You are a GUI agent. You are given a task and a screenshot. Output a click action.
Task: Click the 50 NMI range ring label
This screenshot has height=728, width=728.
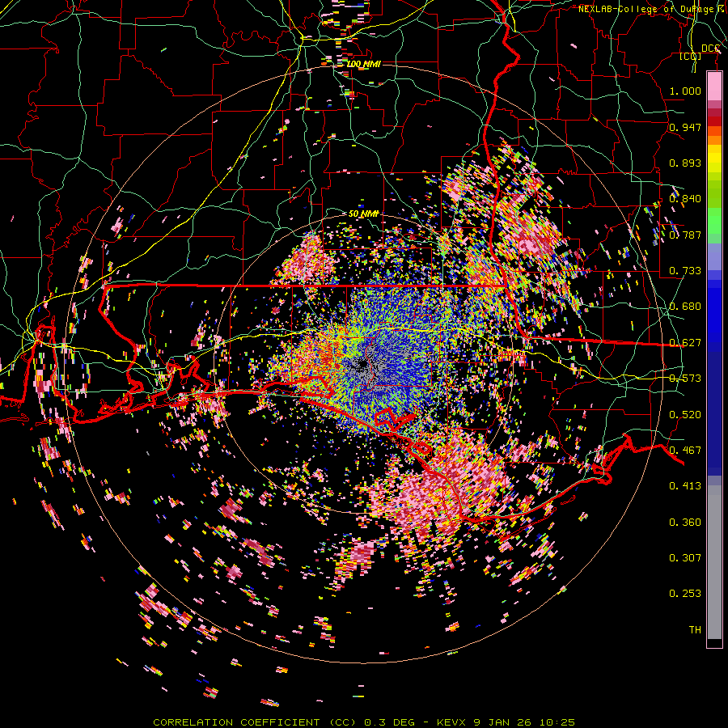[363, 214]
